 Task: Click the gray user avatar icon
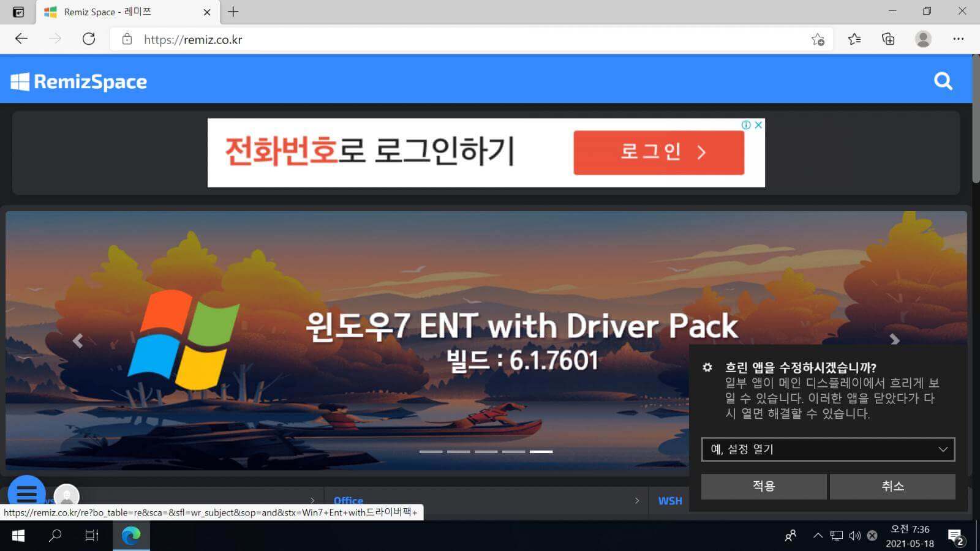tap(67, 495)
